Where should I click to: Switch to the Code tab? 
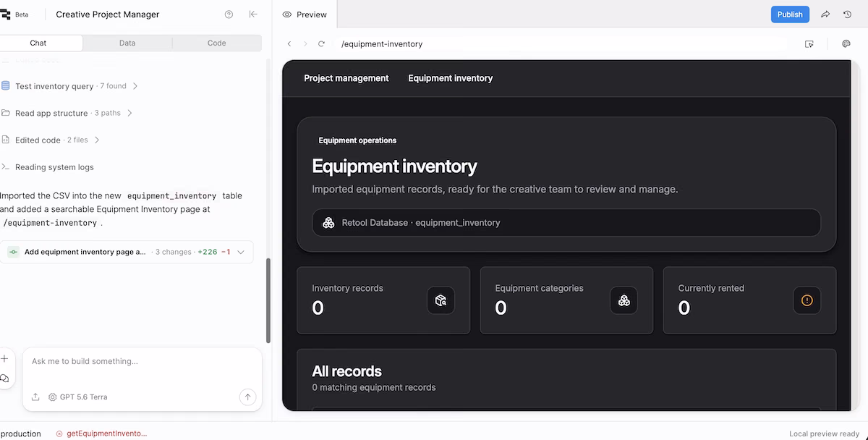tap(217, 43)
